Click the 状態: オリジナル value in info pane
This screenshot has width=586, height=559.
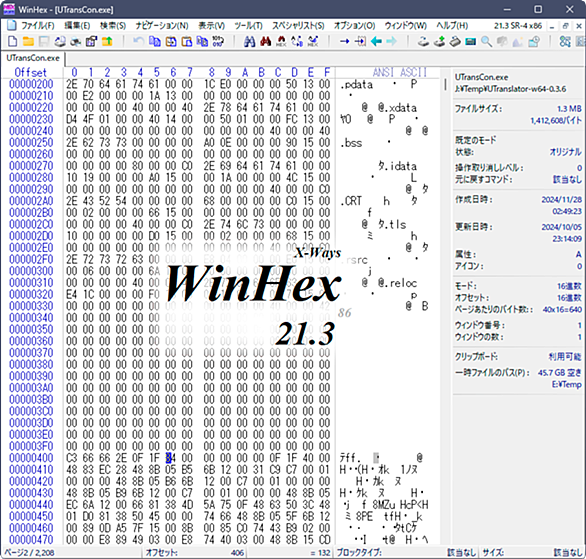(x=565, y=152)
